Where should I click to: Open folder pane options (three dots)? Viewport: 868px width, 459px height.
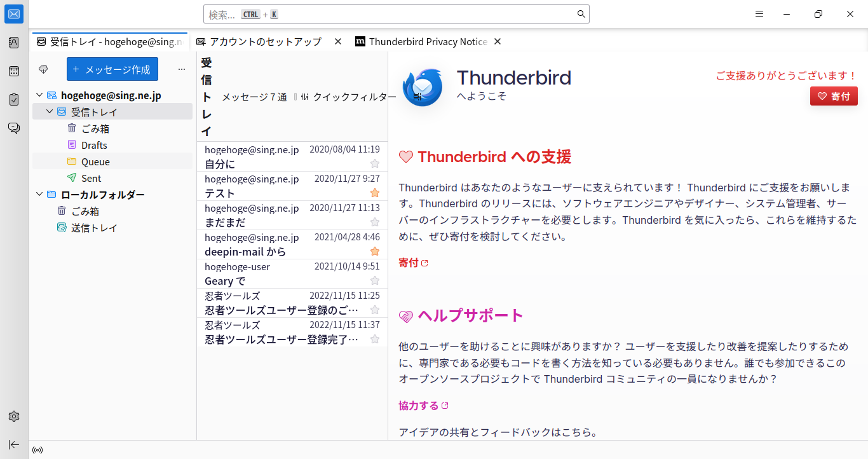(182, 69)
